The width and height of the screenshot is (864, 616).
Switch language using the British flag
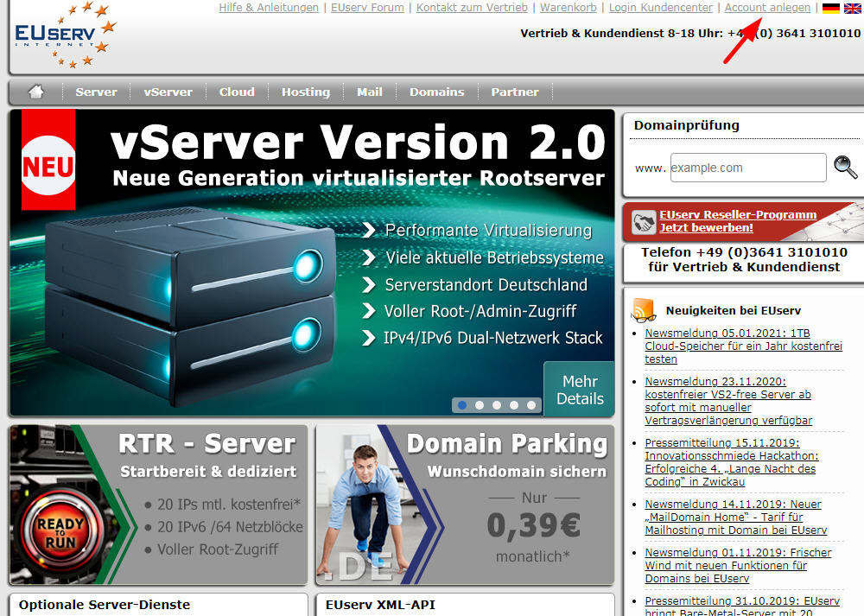(x=853, y=8)
